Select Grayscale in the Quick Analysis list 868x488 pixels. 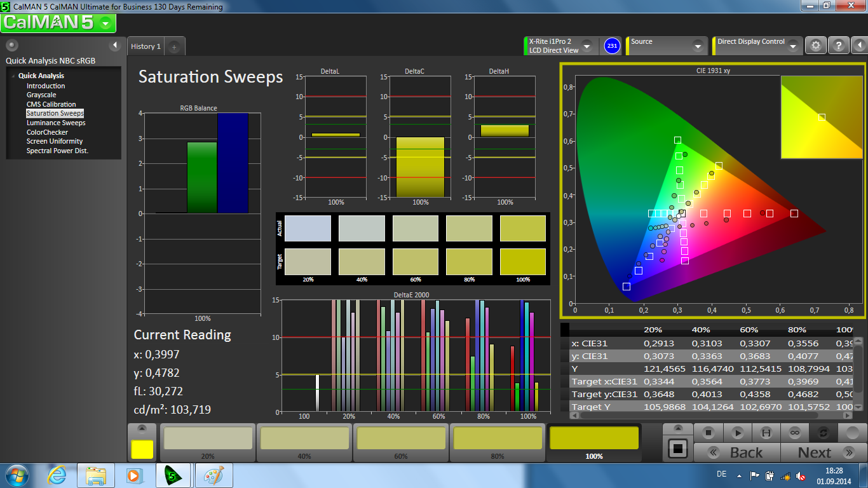(41, 95)
